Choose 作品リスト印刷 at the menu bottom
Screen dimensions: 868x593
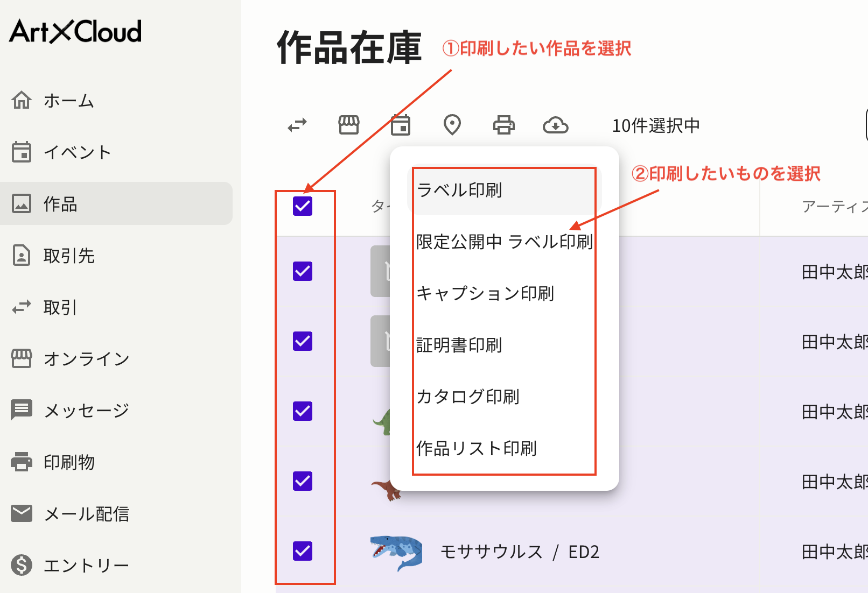pyautogui.click(x=477, y=448)
